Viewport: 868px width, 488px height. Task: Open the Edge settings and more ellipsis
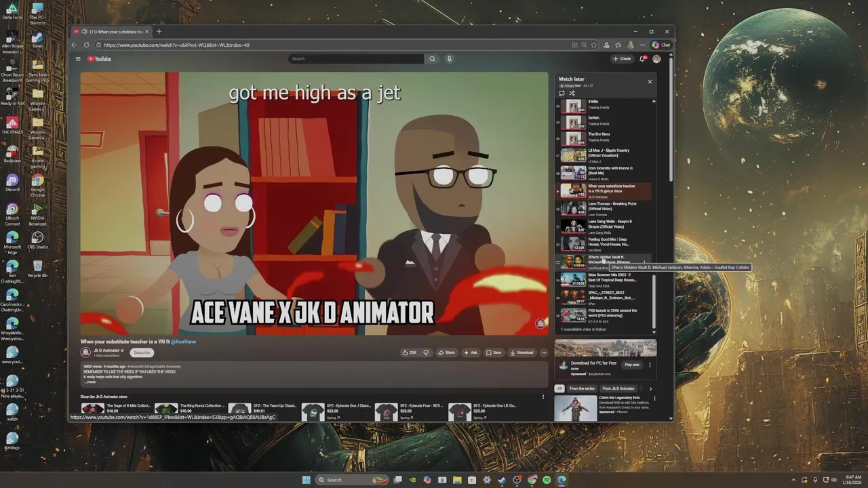tap(642, 45)
